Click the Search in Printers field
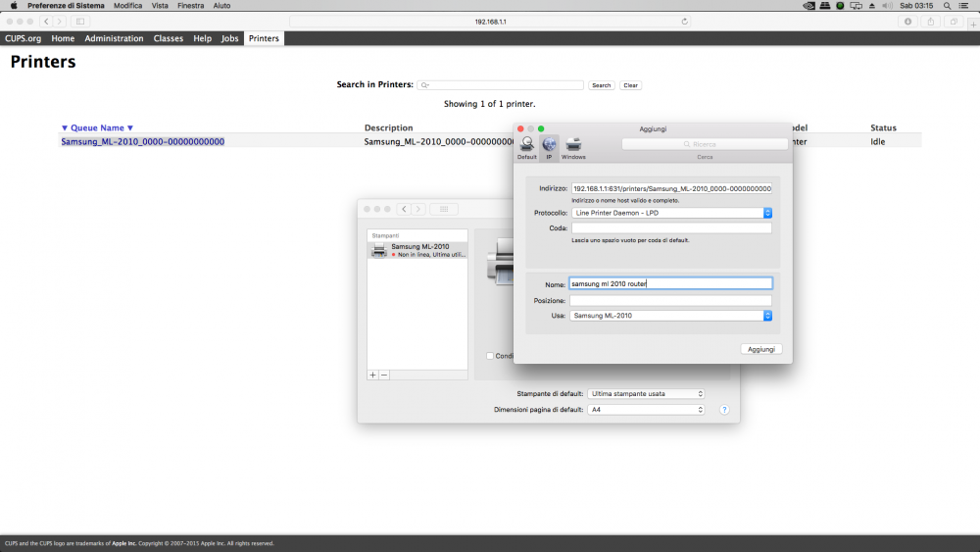Viewport: 980px width, 552px height. (x=501, y=85)
